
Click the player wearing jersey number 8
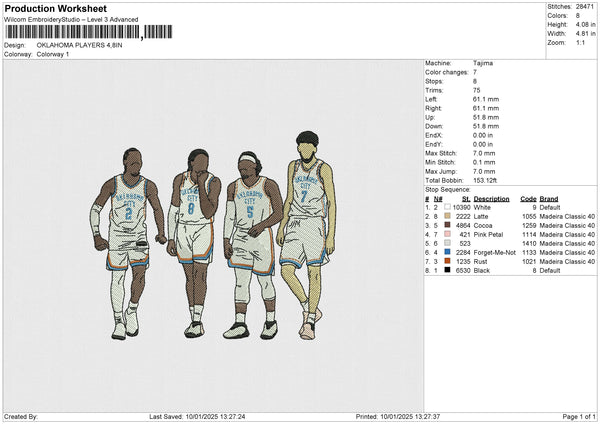194,245
